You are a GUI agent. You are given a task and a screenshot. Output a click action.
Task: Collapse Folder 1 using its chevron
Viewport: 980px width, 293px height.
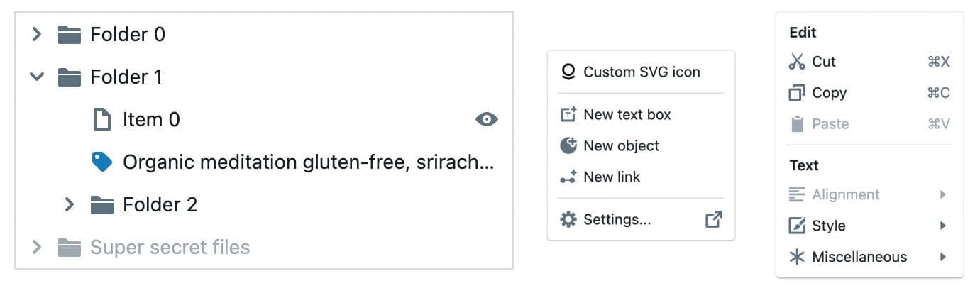click(x=37, y=77)
